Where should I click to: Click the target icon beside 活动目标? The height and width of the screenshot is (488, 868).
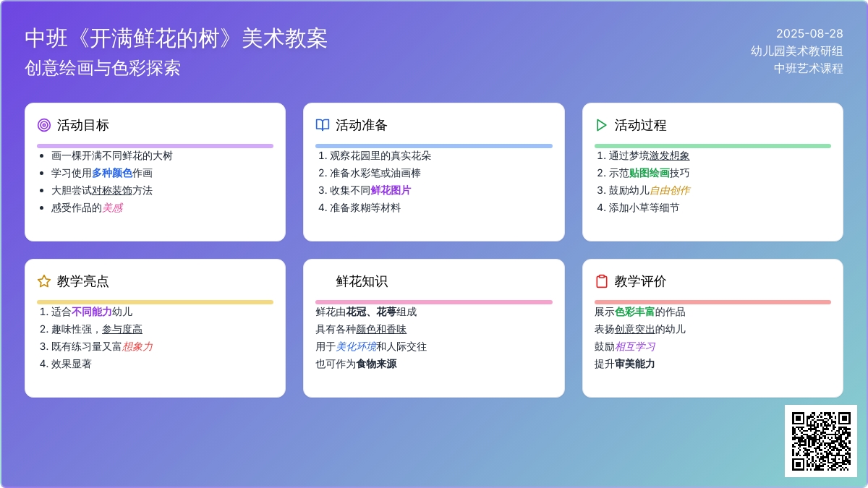tap(44, 125)
